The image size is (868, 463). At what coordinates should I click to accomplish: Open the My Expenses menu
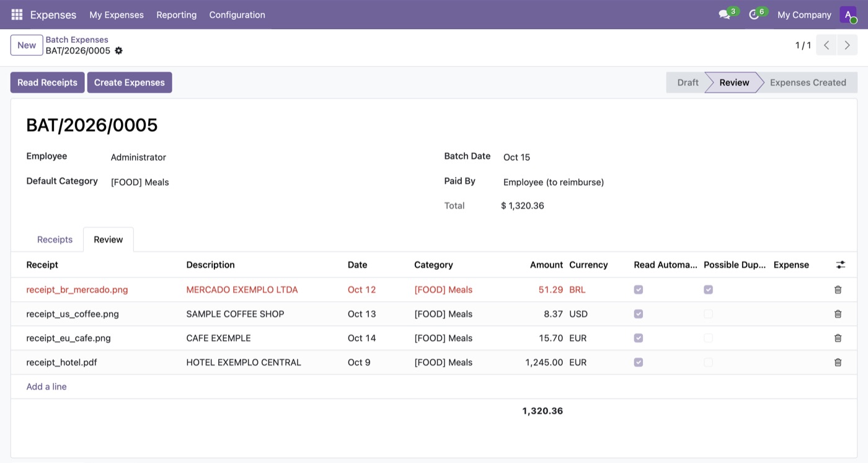117,14
